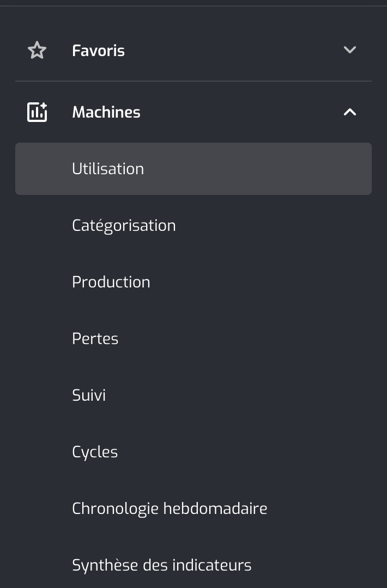387x588 pixels.
Task: Click the star icon beside Favoris
Action: point(37,50)
